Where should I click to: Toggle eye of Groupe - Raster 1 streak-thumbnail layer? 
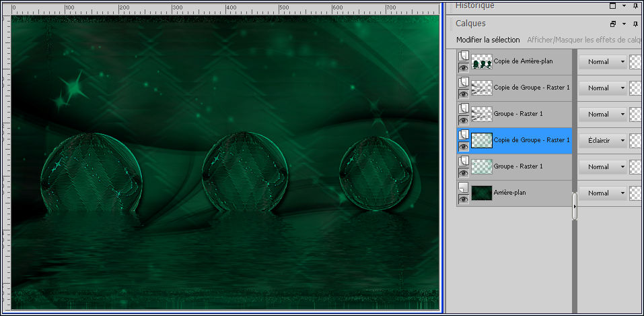point(464,120)
